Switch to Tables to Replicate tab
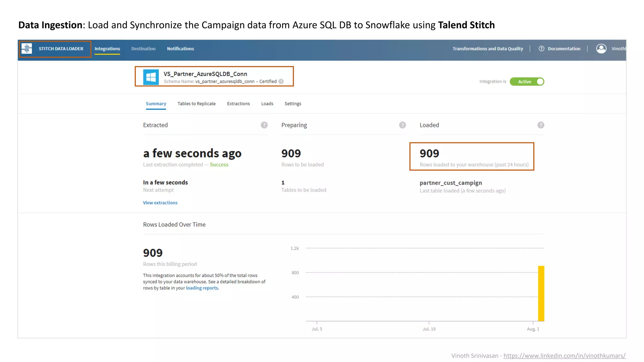Image resolution: width=644 pixels, height=362 pixels. coord(197,104)
